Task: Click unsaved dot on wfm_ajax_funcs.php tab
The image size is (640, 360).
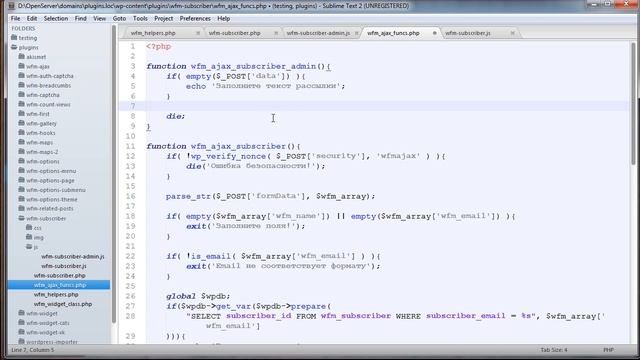Action: (x=435, y=33)
